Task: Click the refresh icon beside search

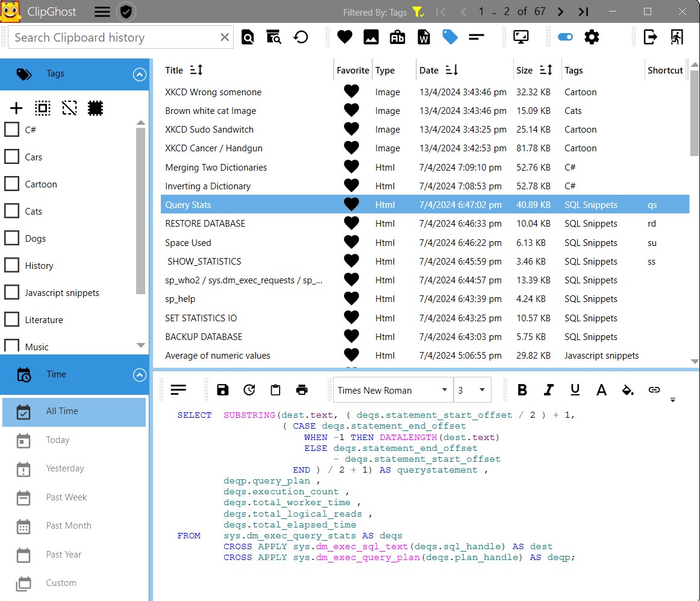Action: (x=301, y=37)
